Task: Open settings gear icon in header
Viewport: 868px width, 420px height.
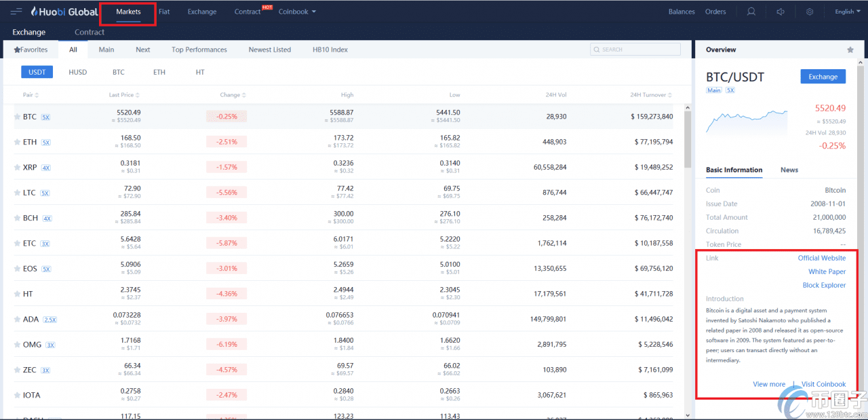Action: 810,12
